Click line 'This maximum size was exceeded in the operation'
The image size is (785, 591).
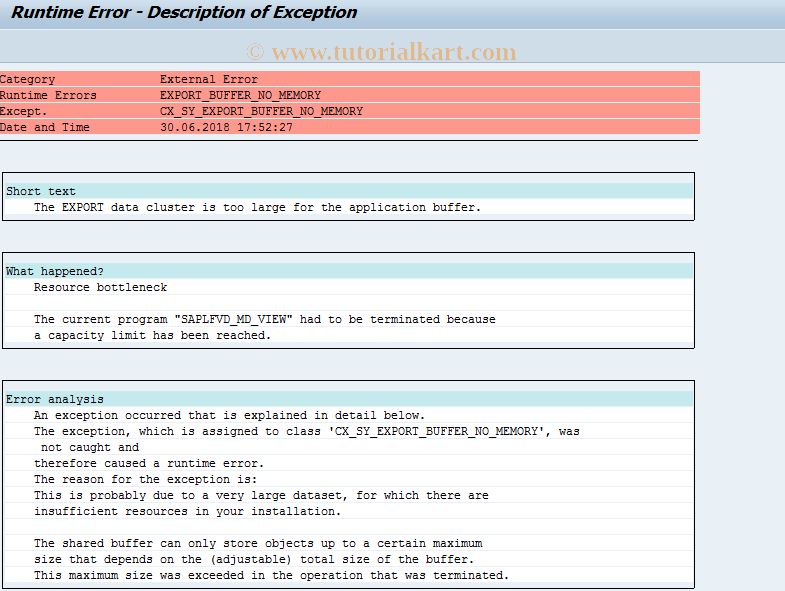click(271, 576)
